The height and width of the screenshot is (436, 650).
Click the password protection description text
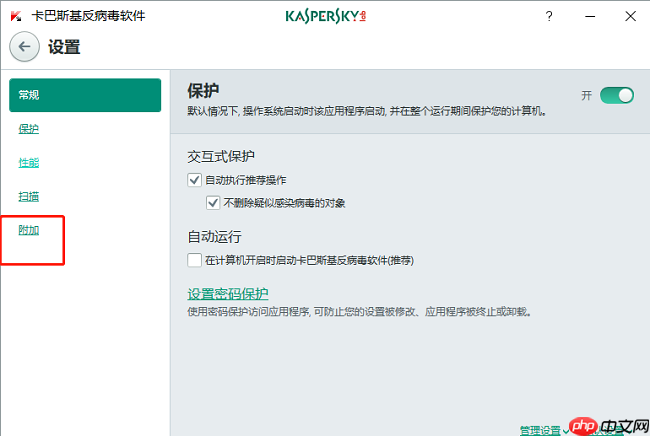[359, 312]
